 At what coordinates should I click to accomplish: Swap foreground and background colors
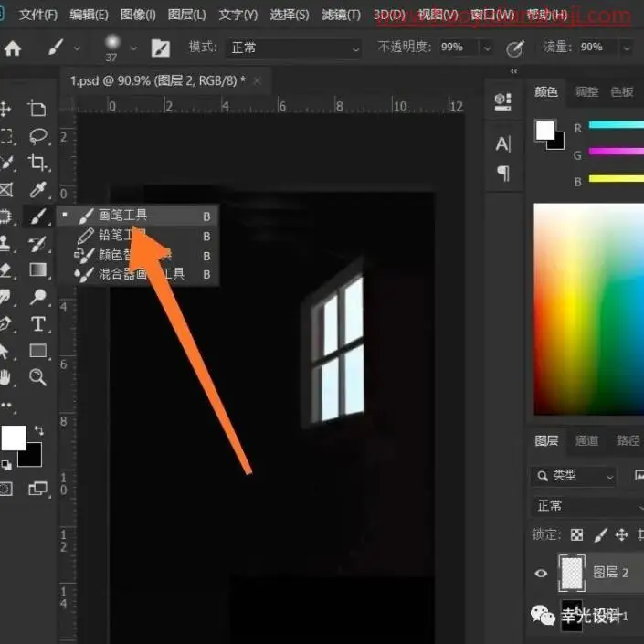click(x=39, y=430)
